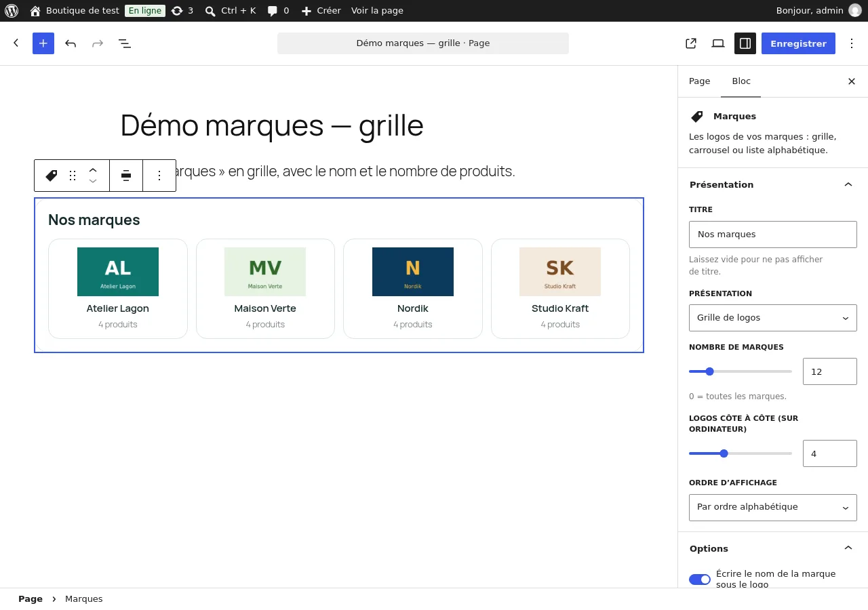Adjust the Logos côte à côte slider
868x610 pixels.
(741, 453)
